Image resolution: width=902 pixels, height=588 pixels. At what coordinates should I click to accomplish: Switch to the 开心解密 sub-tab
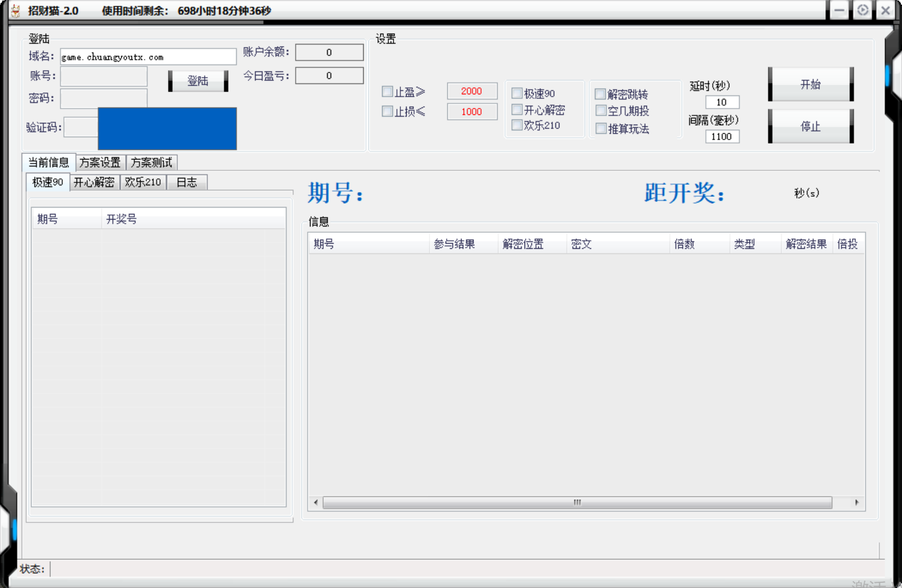click(x=94, y=182)
